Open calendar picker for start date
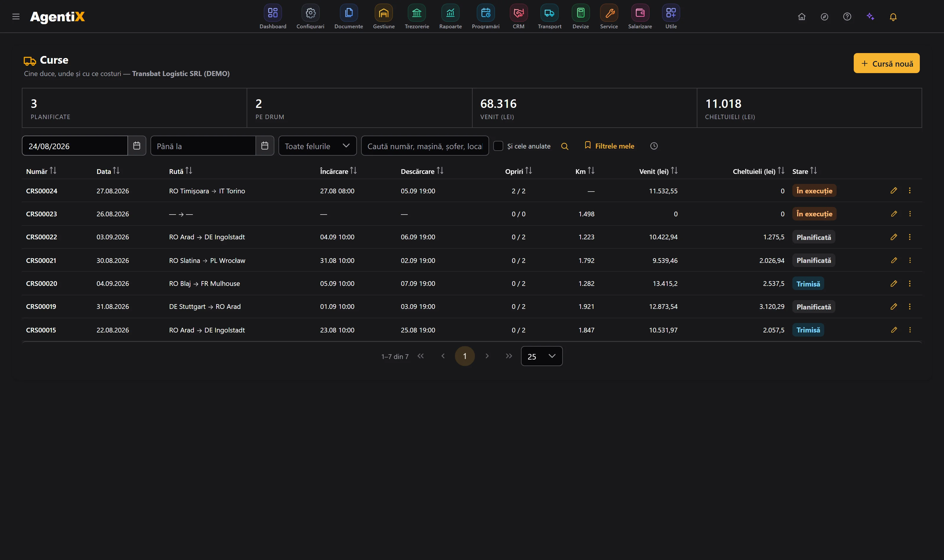 tap(137, 146)
